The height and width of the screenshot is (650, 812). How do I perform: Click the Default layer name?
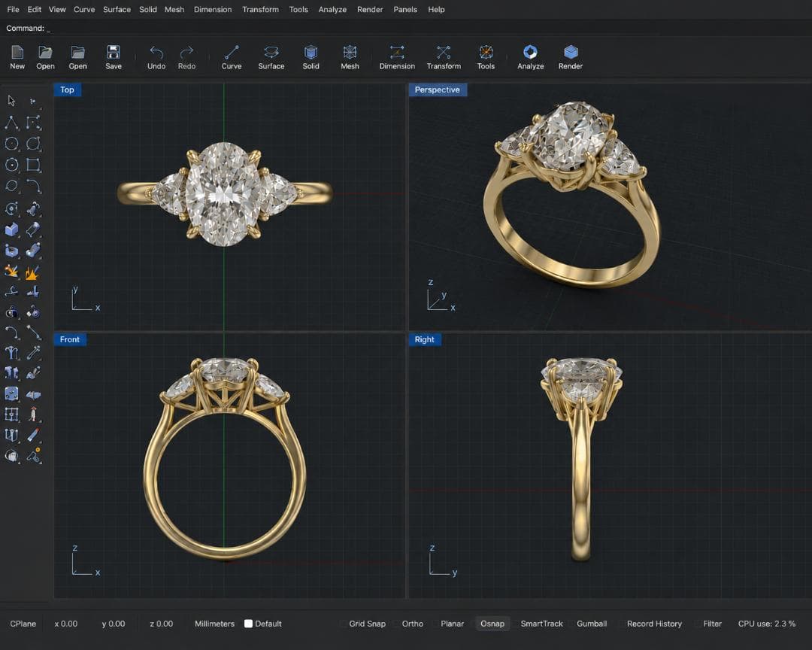[x=268, y=624]
